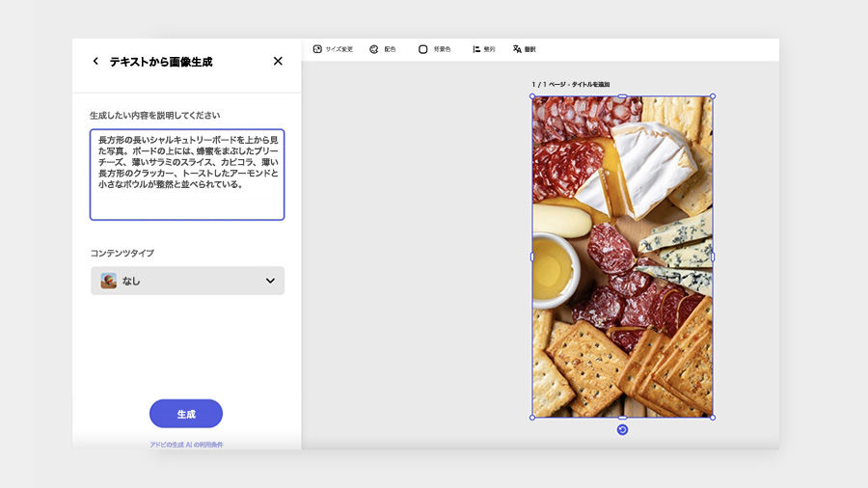Click the rotate handle below the image

coord(622,430)
